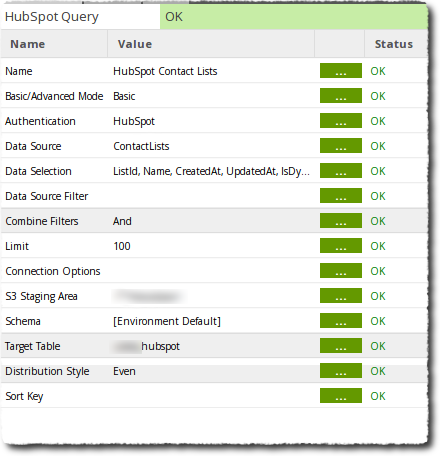This screenshot has width=440, height=456.
Task: Select the Limit value 100
Action: pos(122,246)
